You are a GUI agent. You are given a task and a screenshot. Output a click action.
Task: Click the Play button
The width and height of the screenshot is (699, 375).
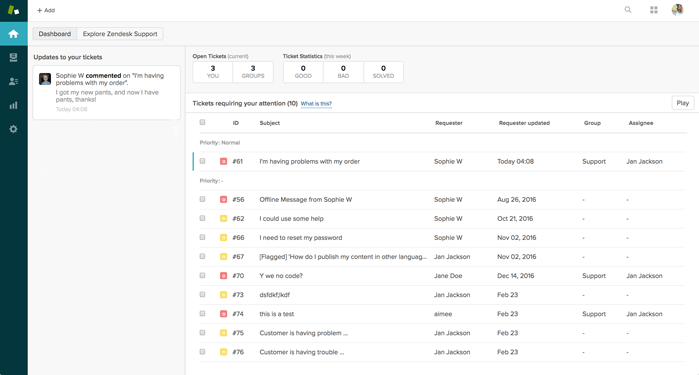pos(683,103)
